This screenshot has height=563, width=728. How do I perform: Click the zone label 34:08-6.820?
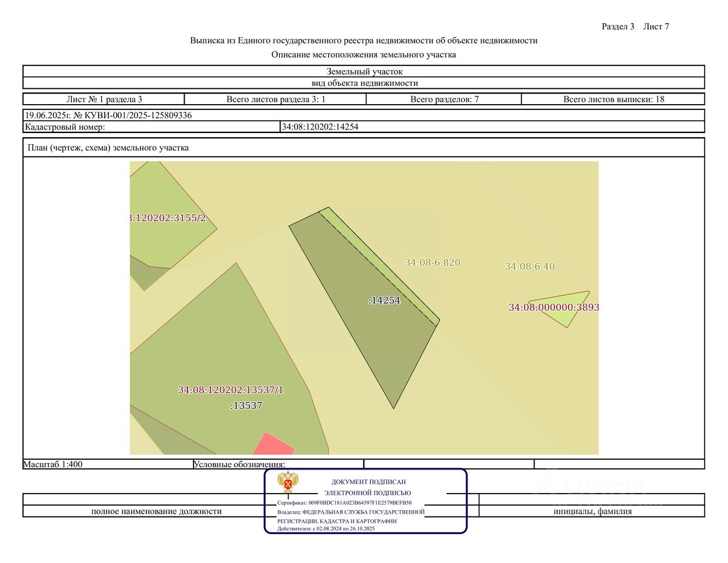(x=432, y=262)
